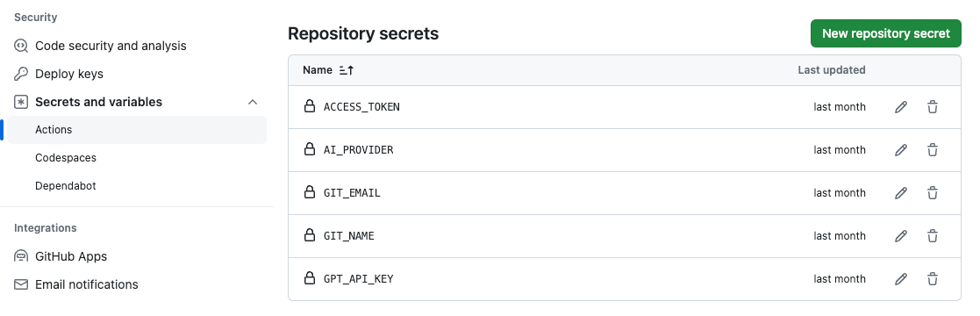Open Secrets and variables sidebar item

point(99,102)
